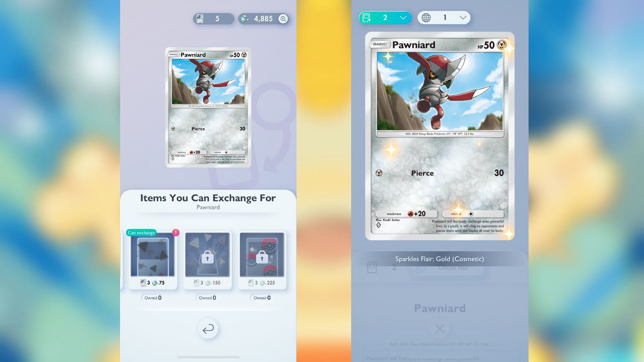This screenshot has width=644, height=362.
Task: Click the search/magnify icon top right
Action: (283, 18)
